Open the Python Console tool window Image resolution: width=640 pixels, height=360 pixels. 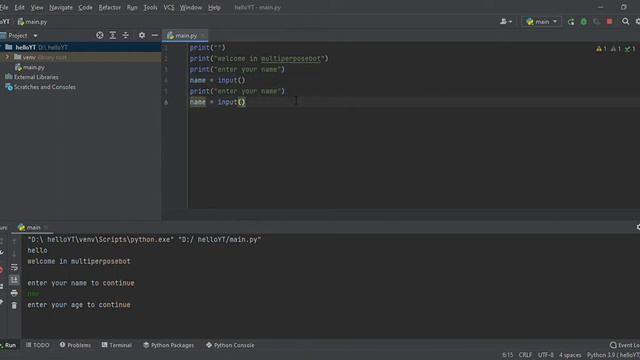230,345
